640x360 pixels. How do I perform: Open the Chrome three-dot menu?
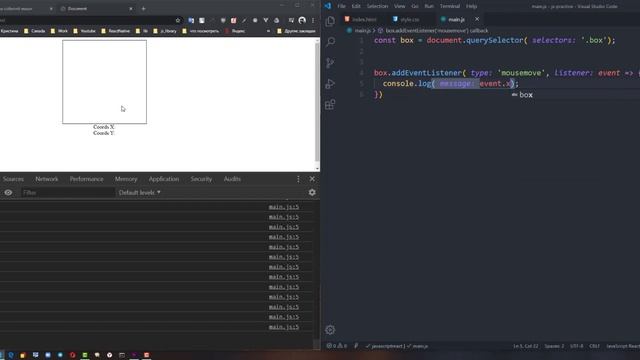pos(313,20)
